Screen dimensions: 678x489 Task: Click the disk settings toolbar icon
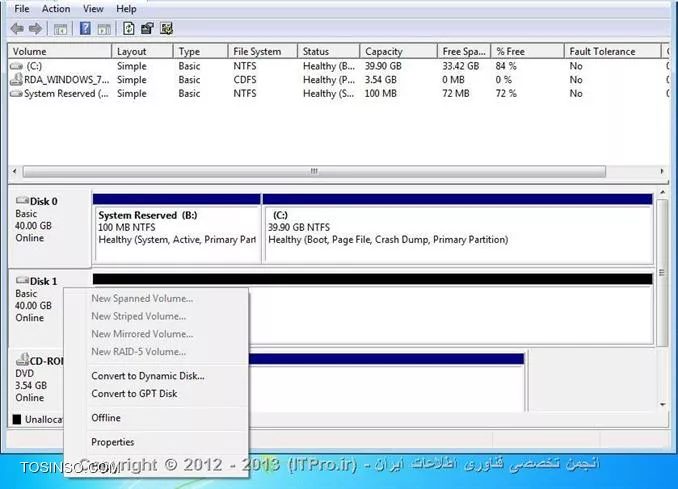[166, 29]
